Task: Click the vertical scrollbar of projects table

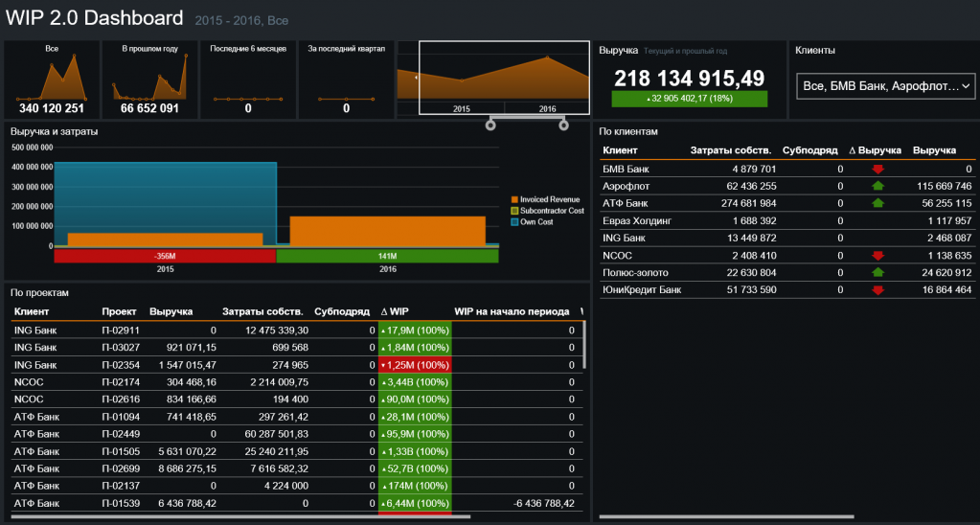Action: click(585, 345)
